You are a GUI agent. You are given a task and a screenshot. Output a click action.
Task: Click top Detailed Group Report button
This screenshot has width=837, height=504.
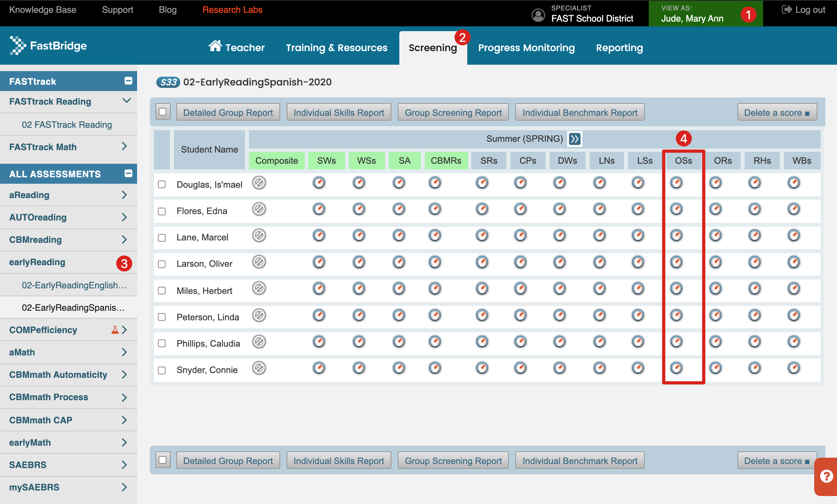[x=228, y=112]
